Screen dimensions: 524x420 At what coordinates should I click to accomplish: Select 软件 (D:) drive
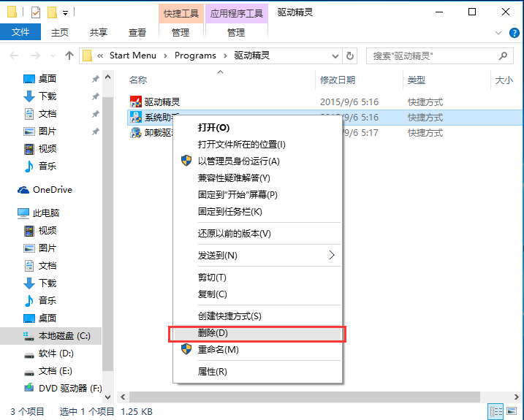(56, 354)
